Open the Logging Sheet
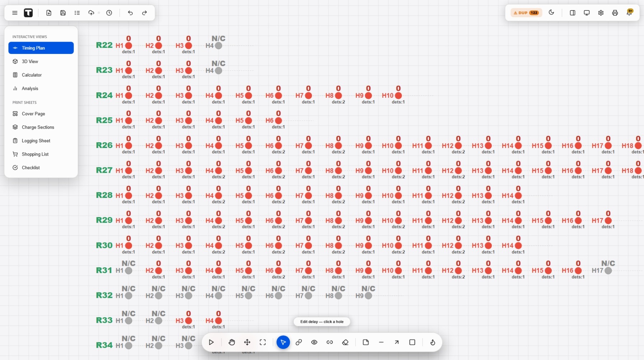Viewport: 644px width, 360px height. pyautogui.click(x=41, y=140)
